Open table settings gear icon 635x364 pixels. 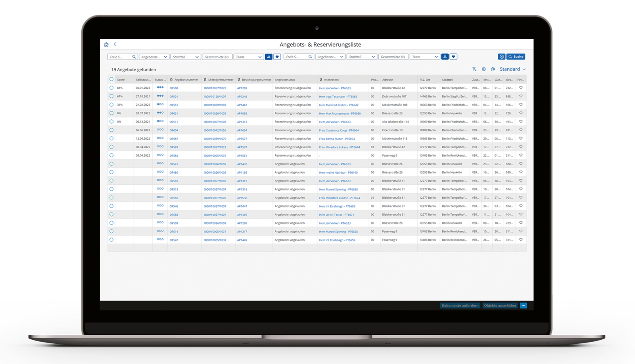click(x=483, y=69)
